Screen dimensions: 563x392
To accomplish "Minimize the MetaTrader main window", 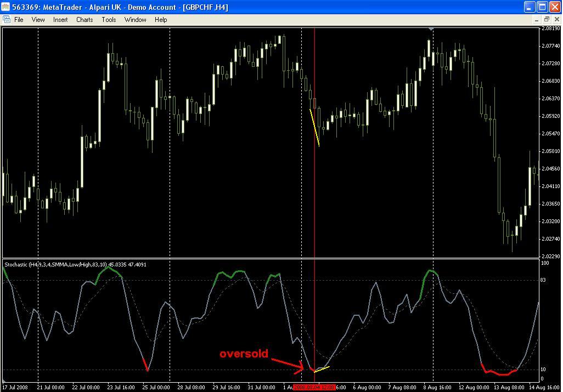I will click(x=529, y=7).
